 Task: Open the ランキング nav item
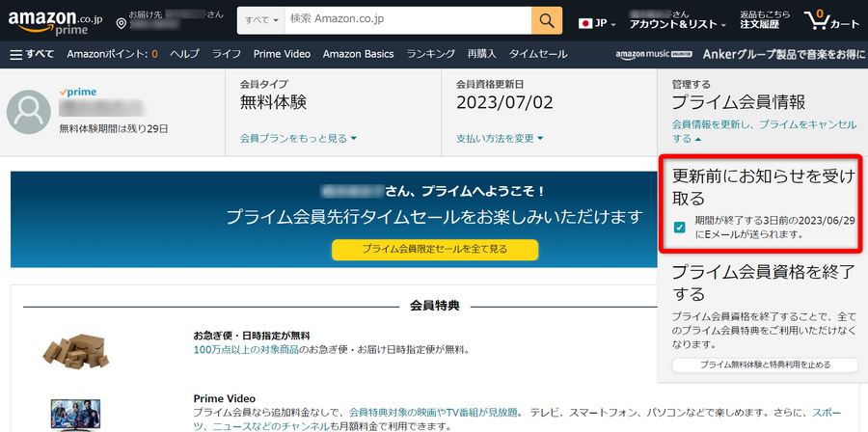click(431, 54)
